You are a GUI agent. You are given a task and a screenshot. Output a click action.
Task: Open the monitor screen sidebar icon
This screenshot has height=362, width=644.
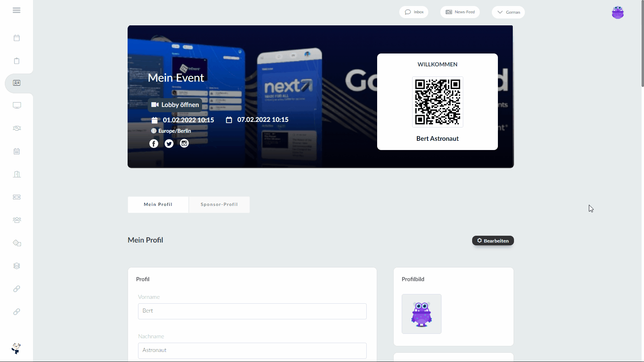coord(17,105)
